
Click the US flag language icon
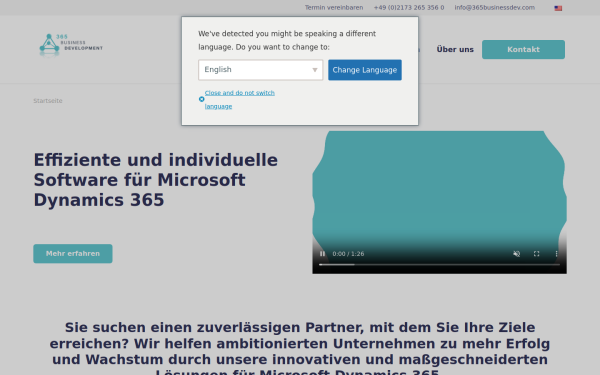click(x=558, y=8)
